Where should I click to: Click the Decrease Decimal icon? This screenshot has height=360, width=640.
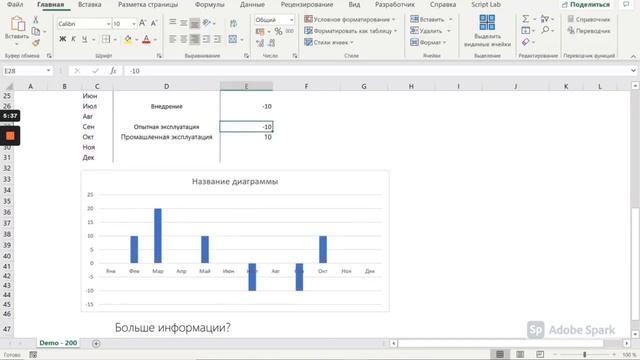(x=271, y=42)
